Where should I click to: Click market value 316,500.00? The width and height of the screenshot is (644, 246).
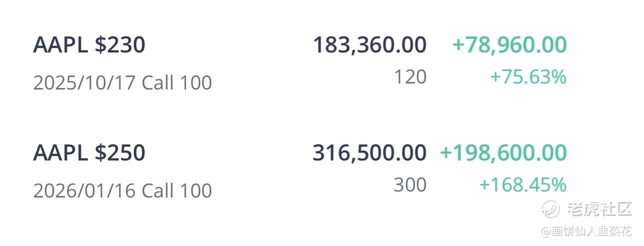tap(370, 153)
